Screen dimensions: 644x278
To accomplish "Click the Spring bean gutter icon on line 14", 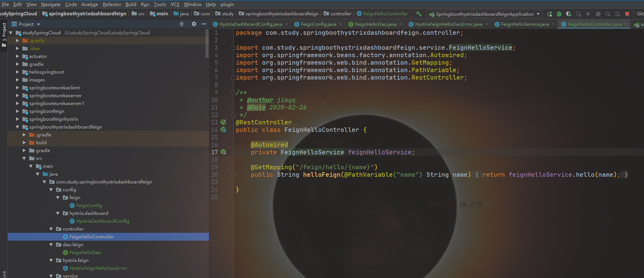I will point(223,130).
